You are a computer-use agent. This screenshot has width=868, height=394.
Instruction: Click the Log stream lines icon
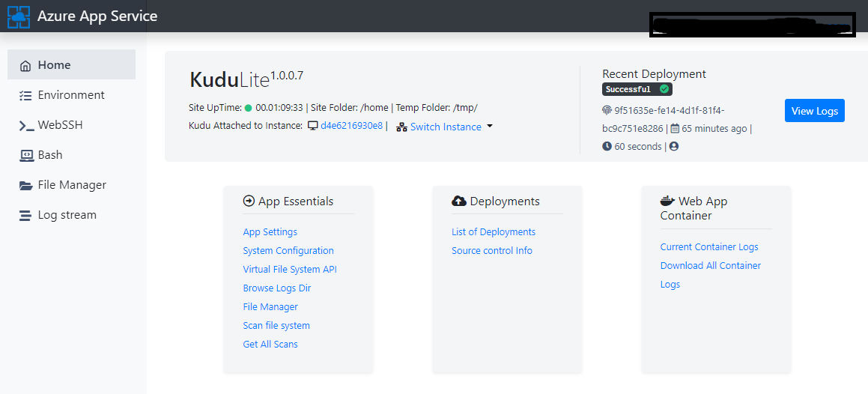[25, 215]
